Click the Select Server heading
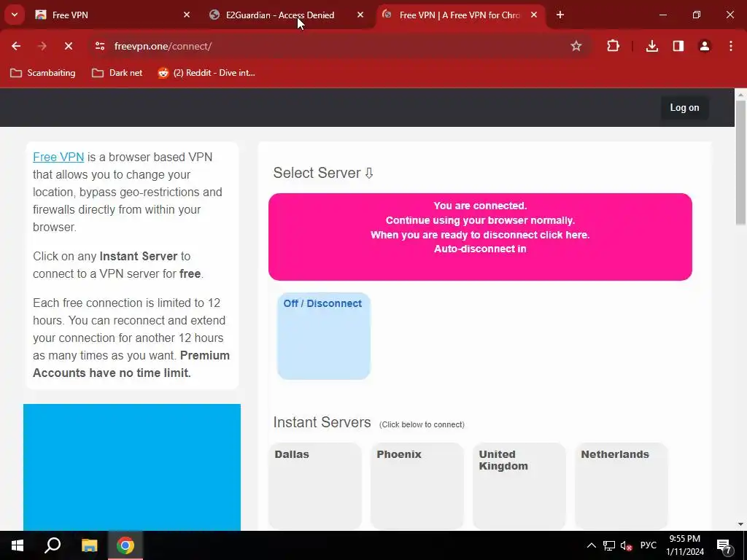 323,173
